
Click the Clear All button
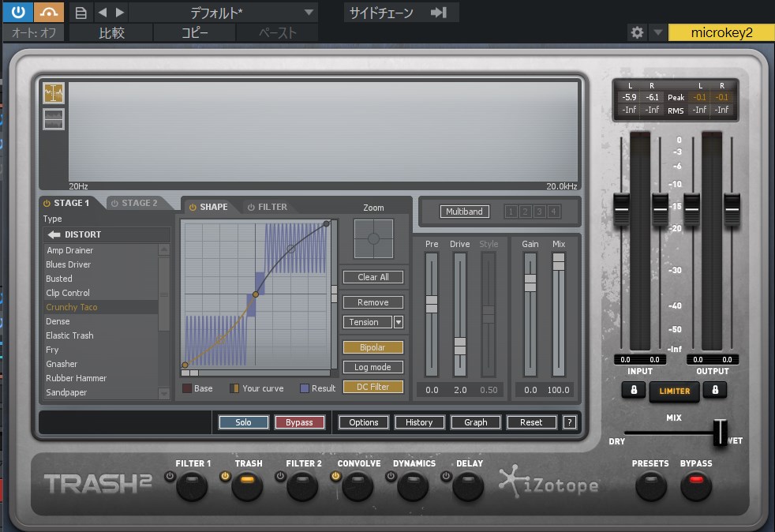click(373, 277)
